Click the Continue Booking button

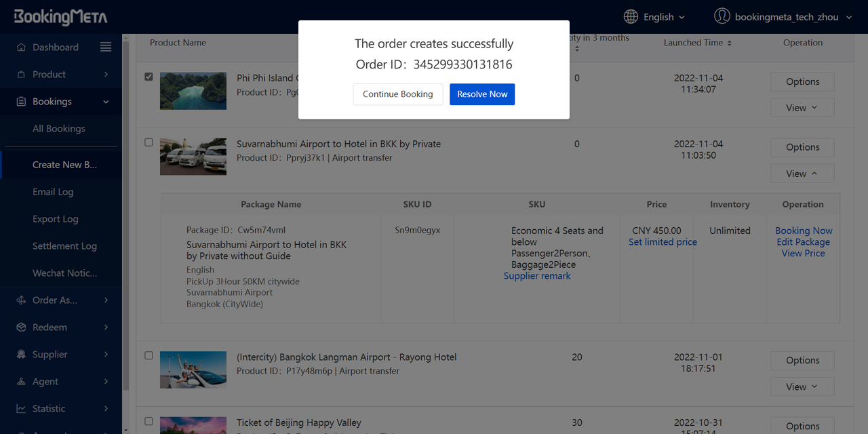[x=397, y=94]
